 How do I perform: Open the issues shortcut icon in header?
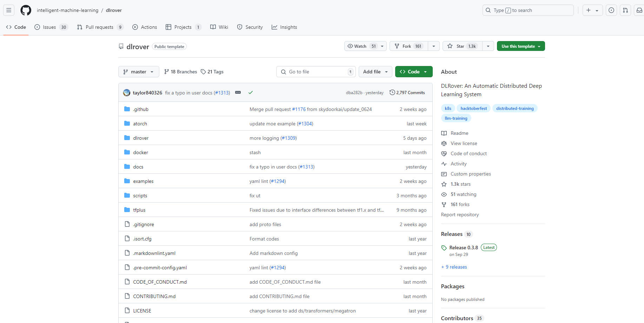coord(611,10)
